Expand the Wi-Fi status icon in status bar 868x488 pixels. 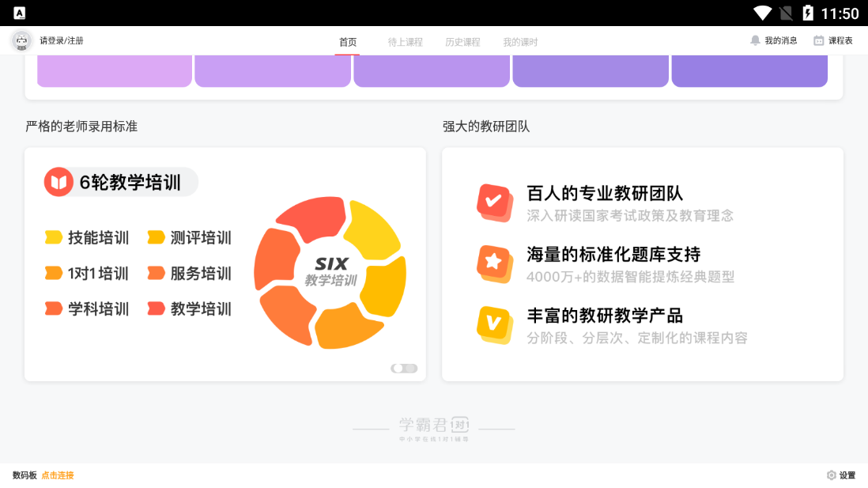(x=763, y=13)
